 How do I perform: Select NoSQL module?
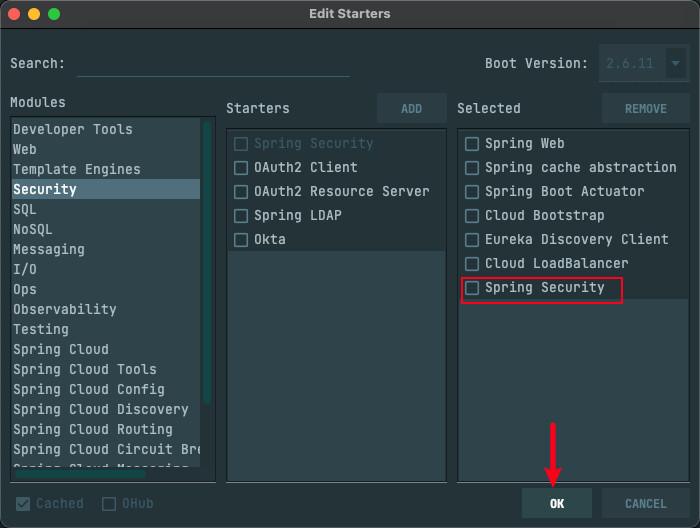coord(106,229)
